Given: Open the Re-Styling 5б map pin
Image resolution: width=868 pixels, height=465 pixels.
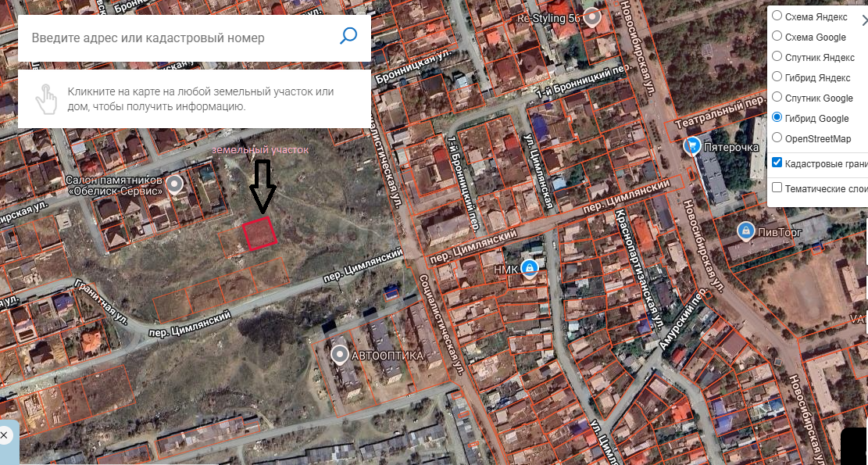Looking at the screenshot, I should pyautogui.click(x=593, y=18).
